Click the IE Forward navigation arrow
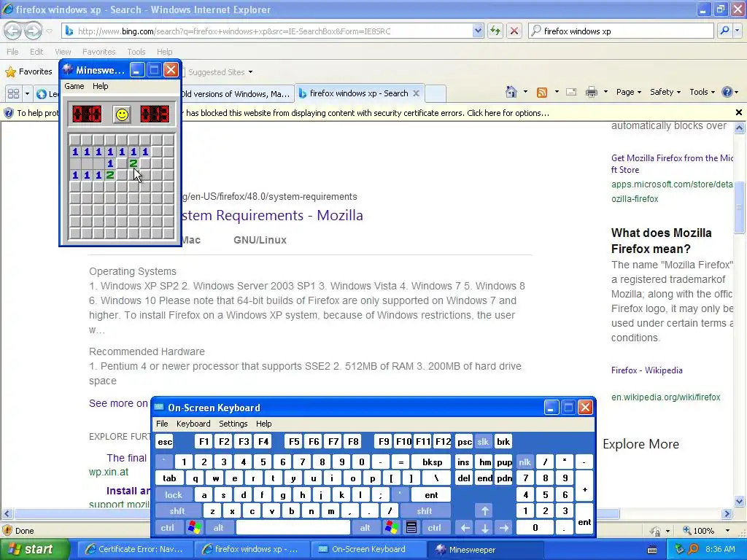The image size is (747, 560). coord(33,31)
